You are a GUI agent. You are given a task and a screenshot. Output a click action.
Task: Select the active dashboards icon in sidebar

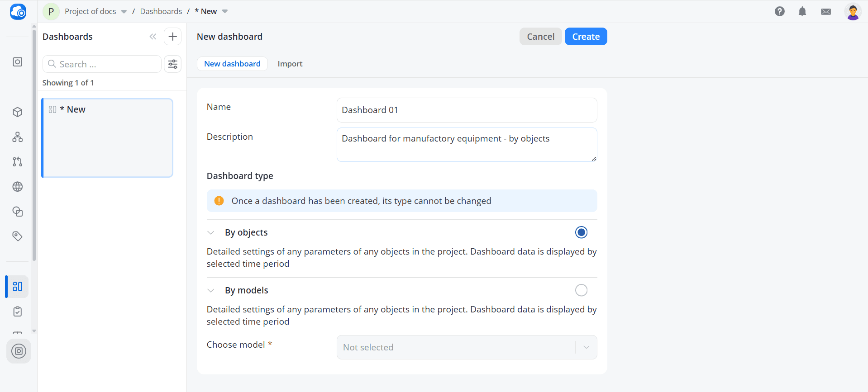click(x=18, y=287)
